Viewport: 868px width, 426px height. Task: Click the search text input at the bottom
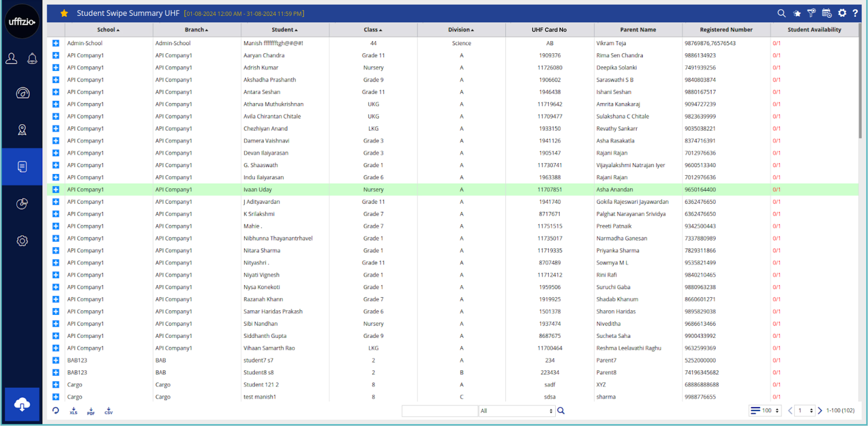[x=439, y=411]
